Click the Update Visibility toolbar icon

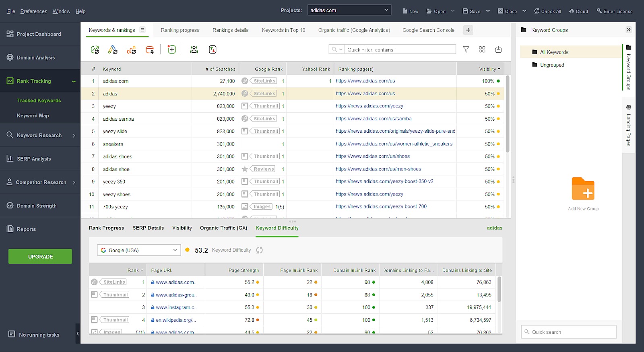point(131,49)
